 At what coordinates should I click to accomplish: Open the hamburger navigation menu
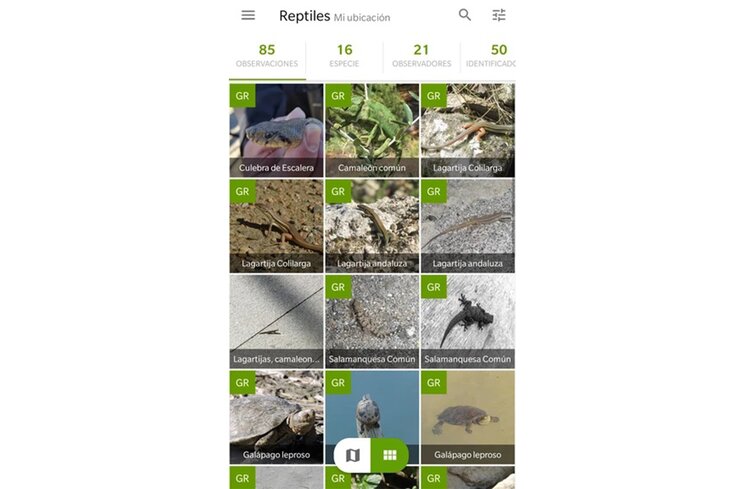pos(248,15)
